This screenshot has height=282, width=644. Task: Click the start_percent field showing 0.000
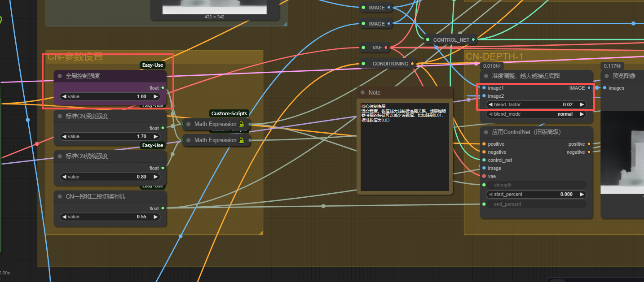536,195
